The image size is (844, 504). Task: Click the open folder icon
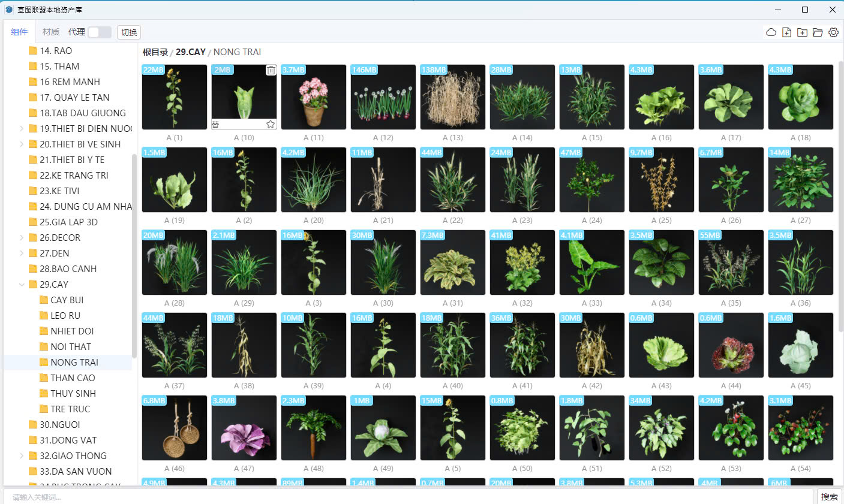pyautogui.click(x=818, y=32)
